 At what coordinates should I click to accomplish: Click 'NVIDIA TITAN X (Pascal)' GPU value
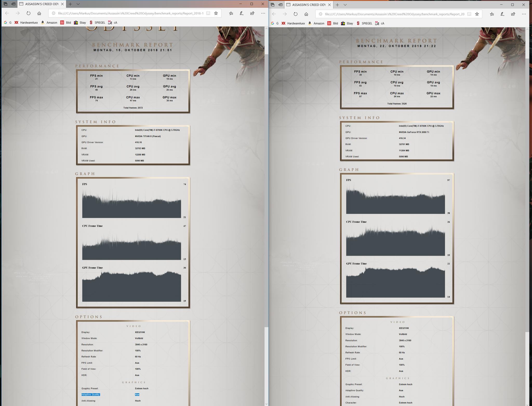[148, 136]
